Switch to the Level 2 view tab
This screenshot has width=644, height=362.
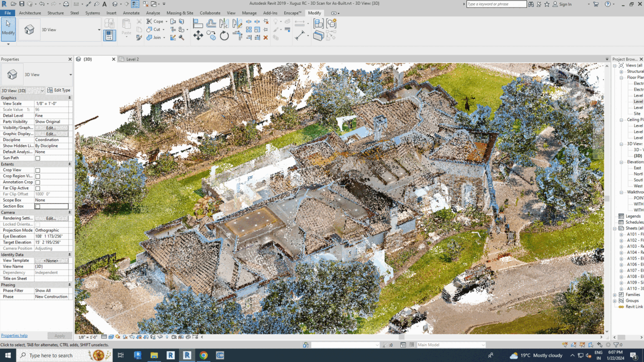tap(132, 60)
